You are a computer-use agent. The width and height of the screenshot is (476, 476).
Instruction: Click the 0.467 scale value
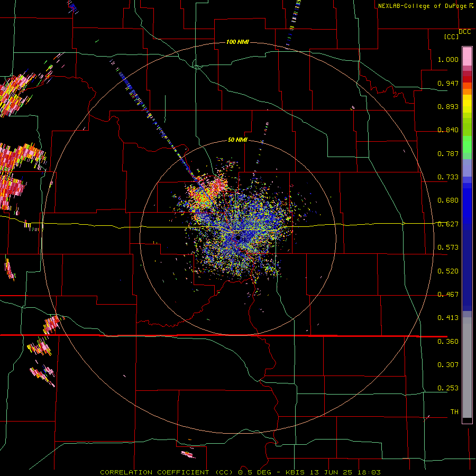[448, 294]
